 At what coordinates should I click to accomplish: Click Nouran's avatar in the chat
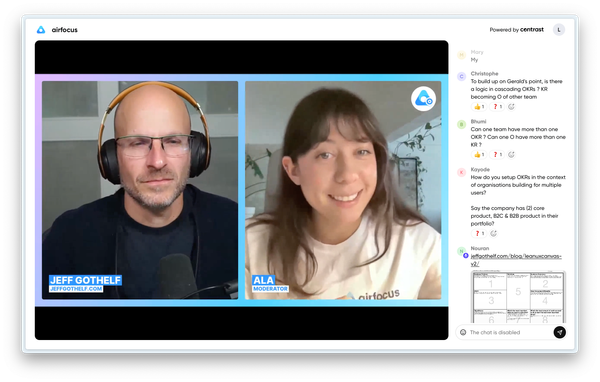[462, 251]
